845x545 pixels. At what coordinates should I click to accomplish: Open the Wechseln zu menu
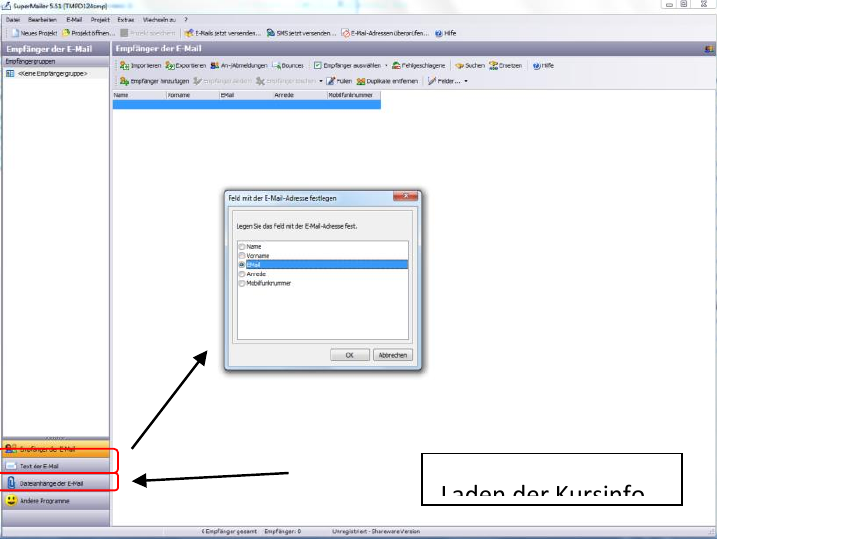(159, 19)
